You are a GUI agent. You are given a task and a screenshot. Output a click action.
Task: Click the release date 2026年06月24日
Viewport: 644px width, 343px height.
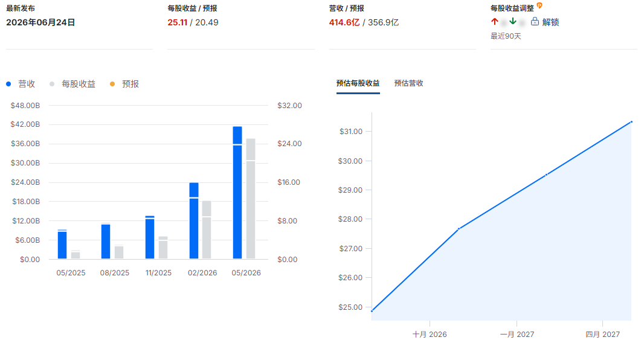[x=40, y=22]
